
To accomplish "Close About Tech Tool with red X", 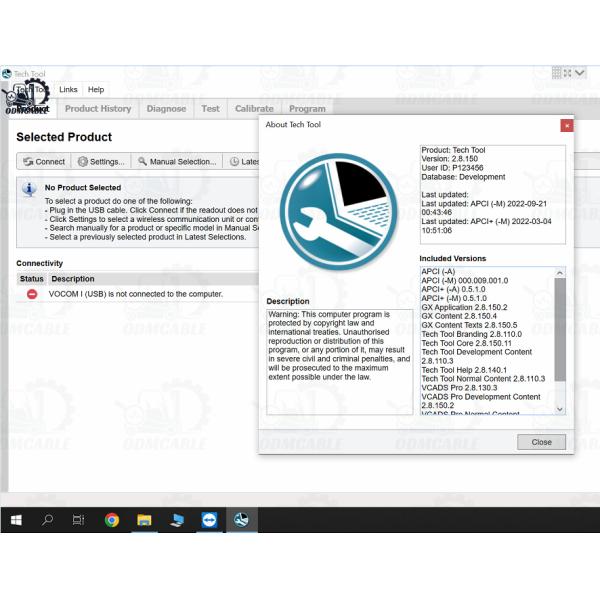I will [x=567, y=125].
